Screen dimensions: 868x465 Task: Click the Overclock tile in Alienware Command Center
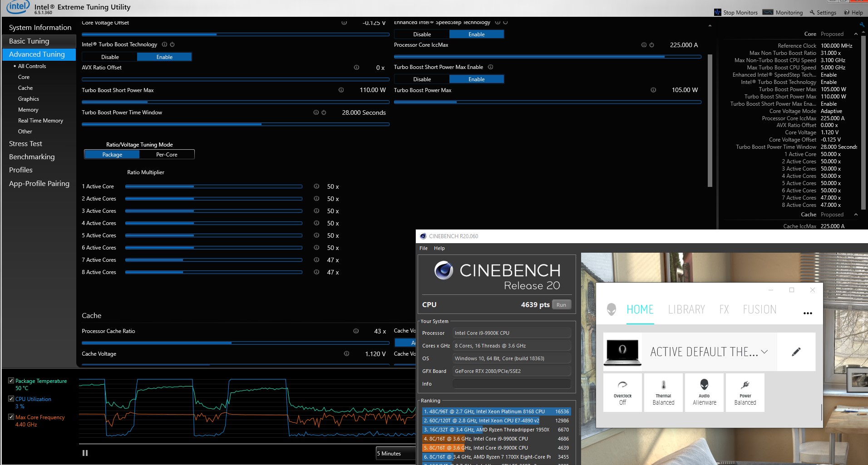pos(622,392)
